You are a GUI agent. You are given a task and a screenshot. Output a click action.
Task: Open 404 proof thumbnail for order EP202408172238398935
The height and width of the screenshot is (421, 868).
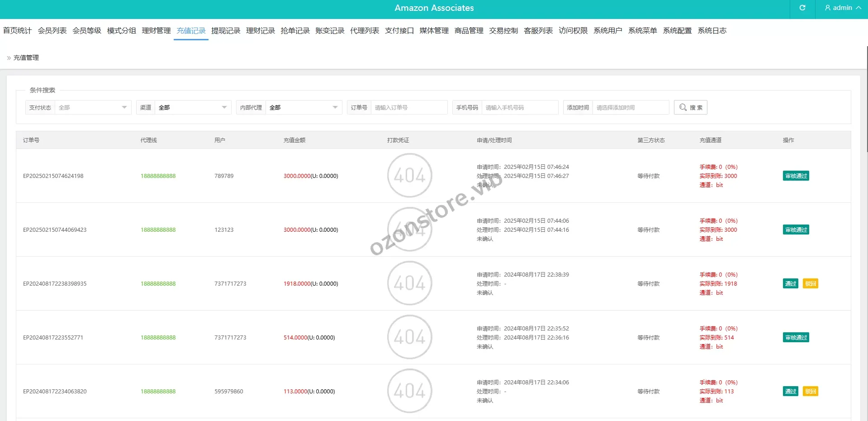[x=409, y=283]
